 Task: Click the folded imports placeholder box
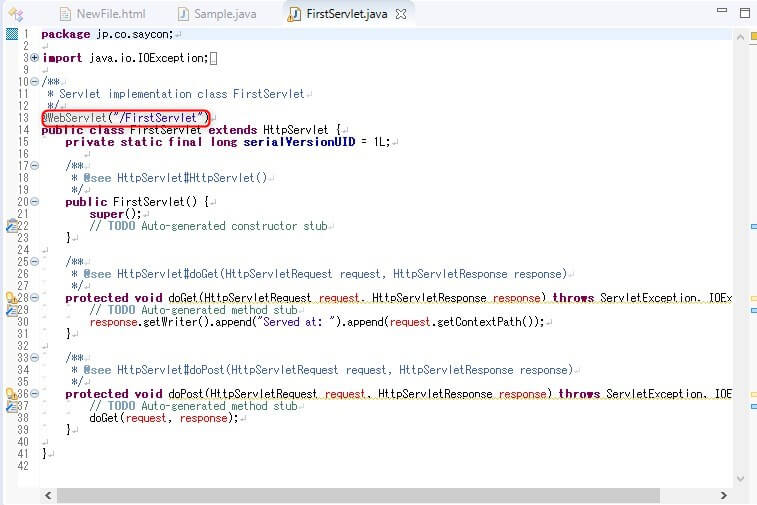coord(213,58)
